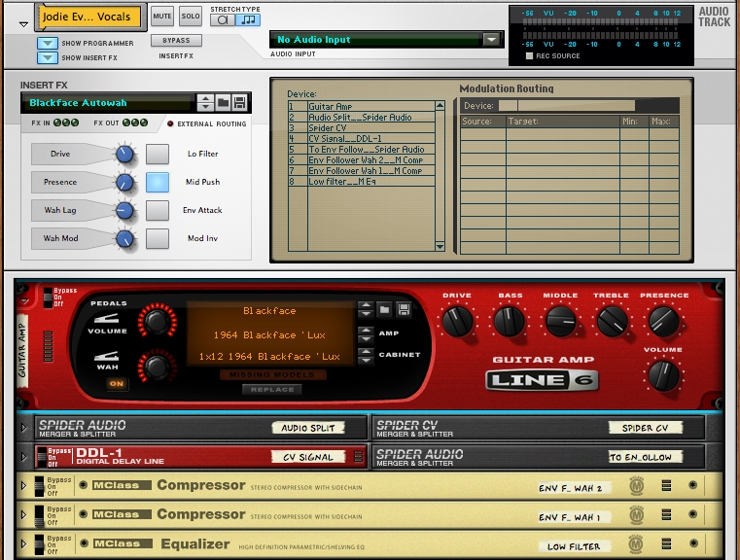The width and height of the screenshot is (740, 560).
Task: Collapse the Show Programmer arrow
Action: click(48, 43)
